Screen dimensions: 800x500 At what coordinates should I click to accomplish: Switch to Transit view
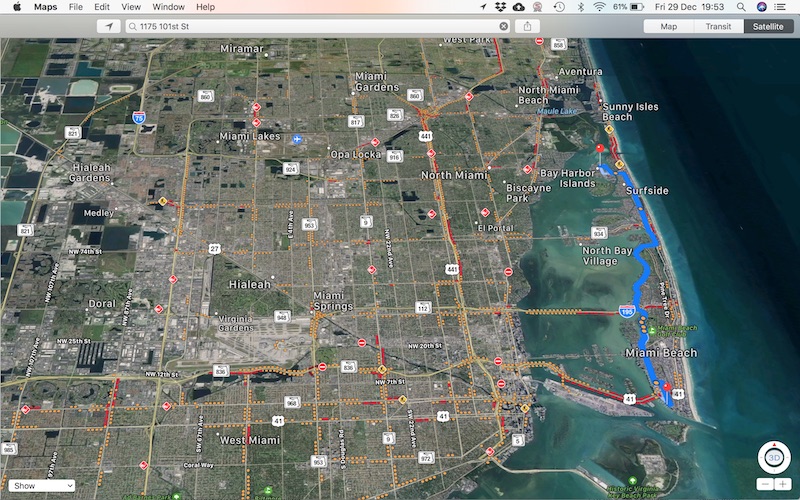click(718, 26)
